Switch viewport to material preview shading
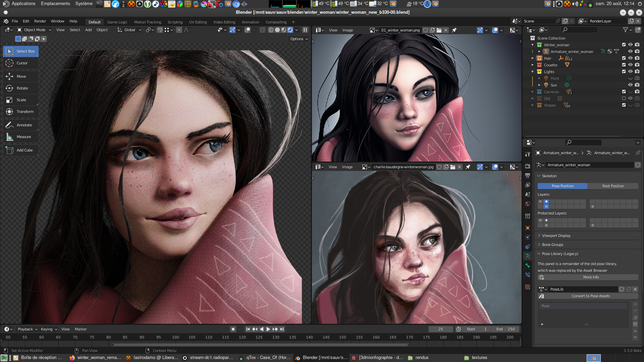This screenshot has width=644, height=362. 284,30
